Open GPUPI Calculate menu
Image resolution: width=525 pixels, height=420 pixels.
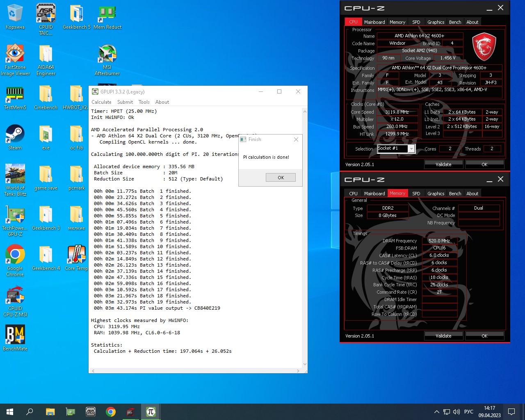tap(101, 102)
